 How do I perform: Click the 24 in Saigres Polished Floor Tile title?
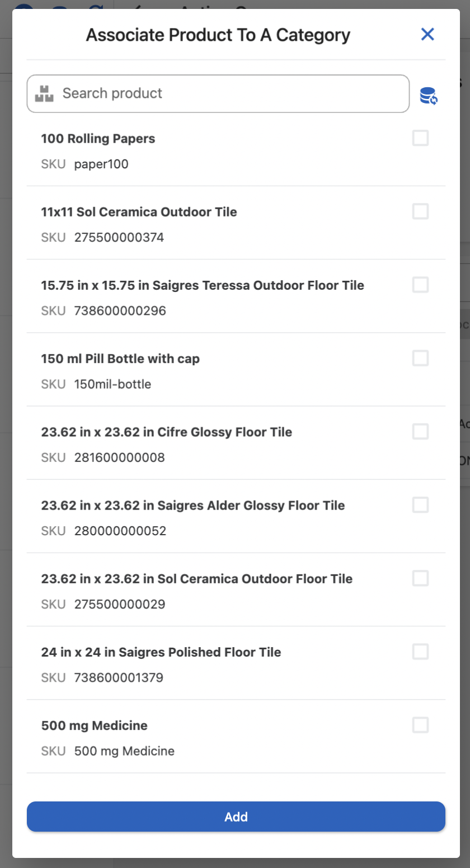pyautogui.click(x=161, y=652)
